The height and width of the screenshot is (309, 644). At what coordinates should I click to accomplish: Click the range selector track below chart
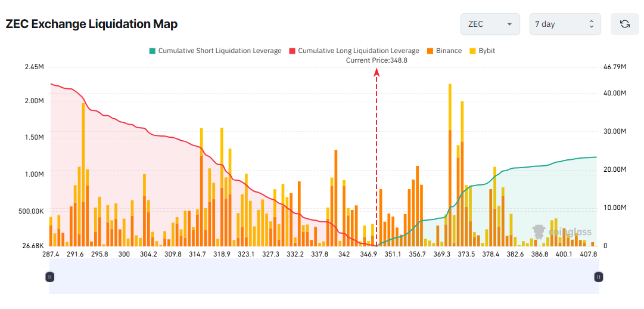[x=324, y=277]
